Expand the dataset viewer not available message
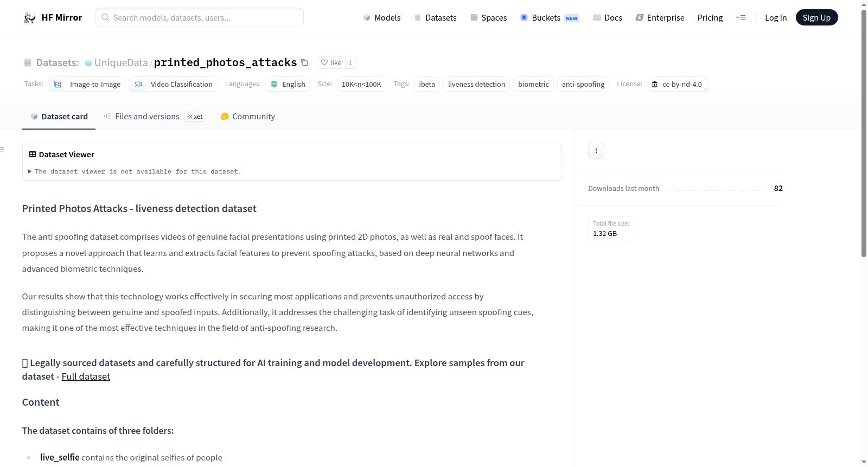 [135, 171]
